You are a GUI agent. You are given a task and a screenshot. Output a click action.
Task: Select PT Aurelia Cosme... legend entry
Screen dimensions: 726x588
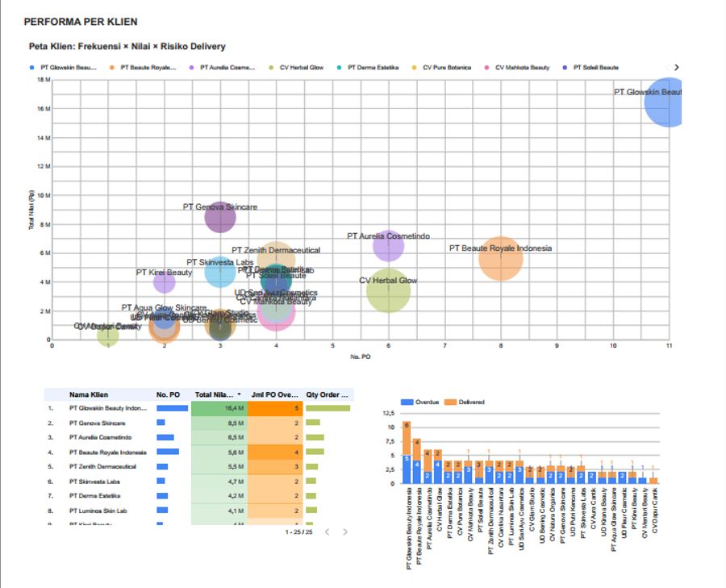pyautogui.click(x=223, y=68)
